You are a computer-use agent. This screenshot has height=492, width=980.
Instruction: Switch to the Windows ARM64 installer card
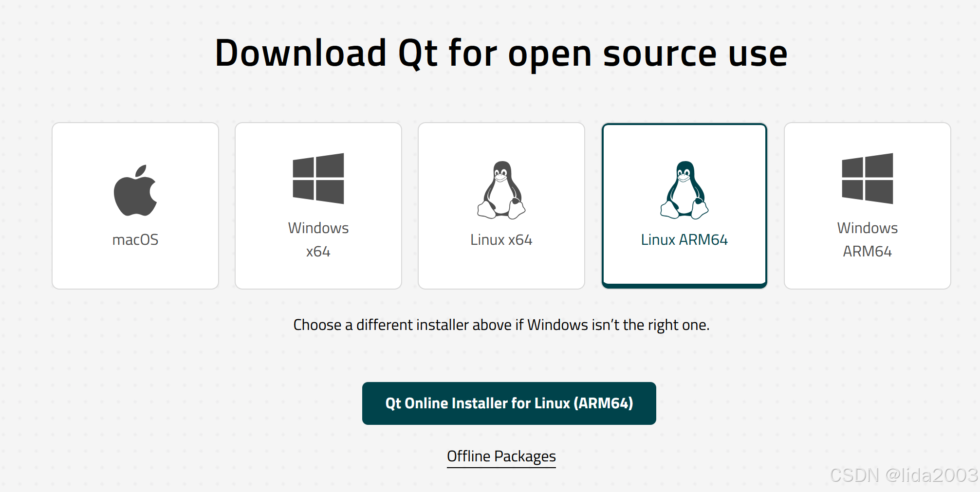(x=868, y=206)
